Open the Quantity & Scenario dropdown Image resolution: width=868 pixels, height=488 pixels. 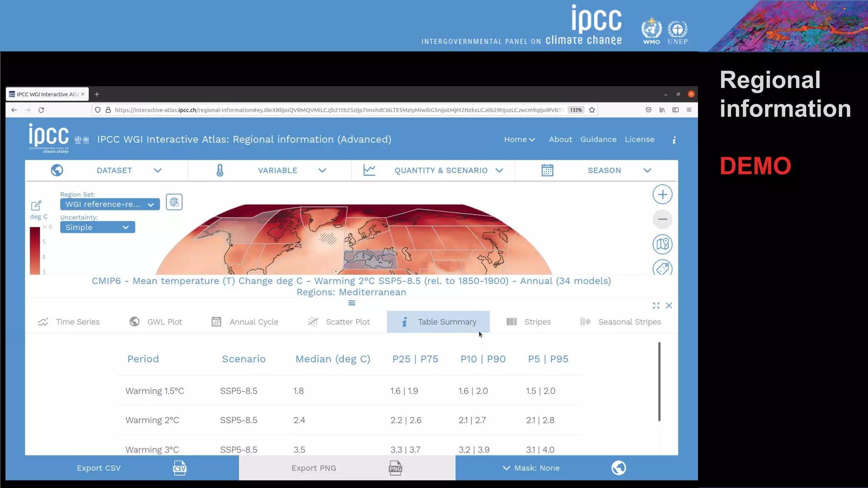[x=433, y=170]
